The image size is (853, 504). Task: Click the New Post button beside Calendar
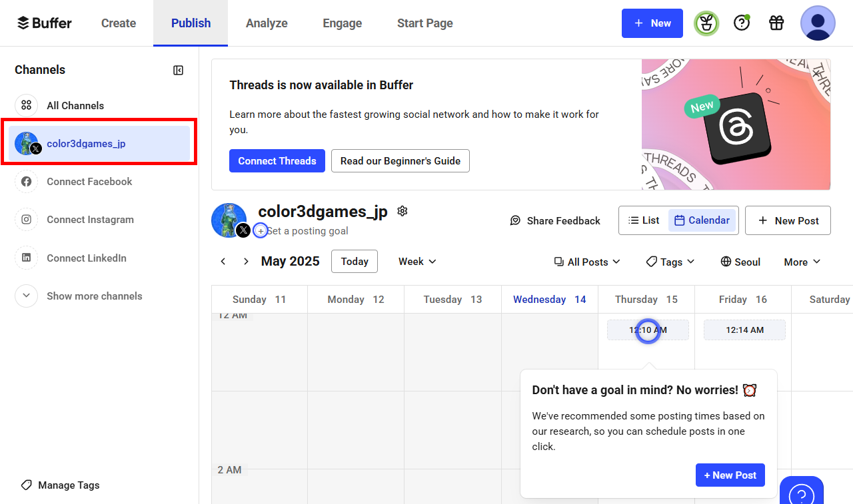point(788,220)
